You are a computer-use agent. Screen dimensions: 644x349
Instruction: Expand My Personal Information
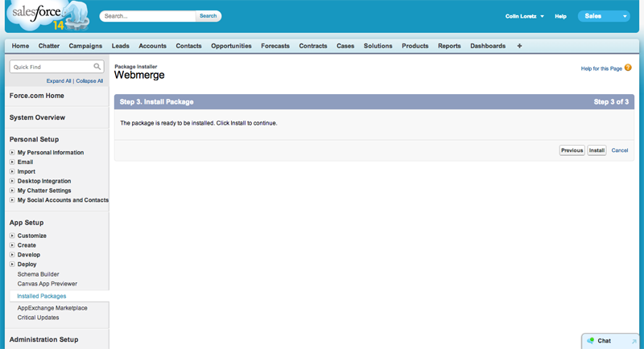coord(12,152)
